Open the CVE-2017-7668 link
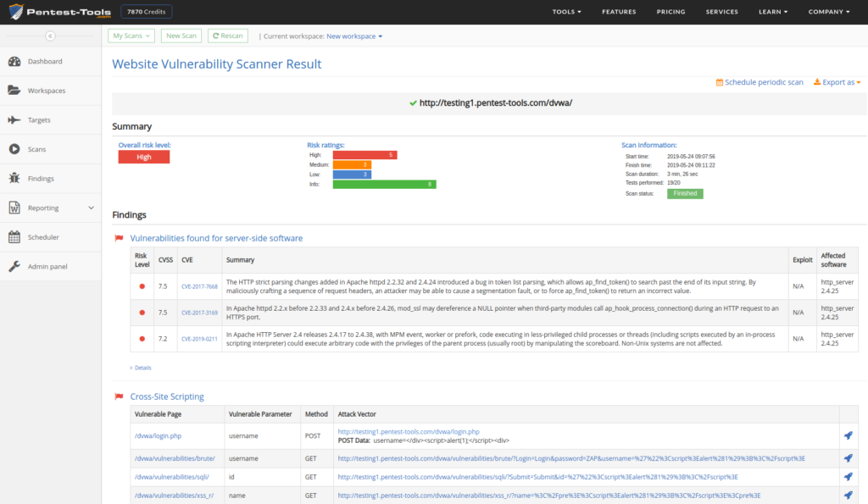Image resolution: width=868 pixels, height=504 pixels. coord(203,285)
